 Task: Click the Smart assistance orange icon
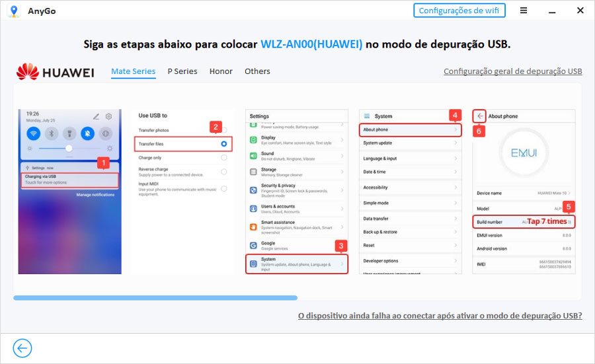click(x=253, y=227)
